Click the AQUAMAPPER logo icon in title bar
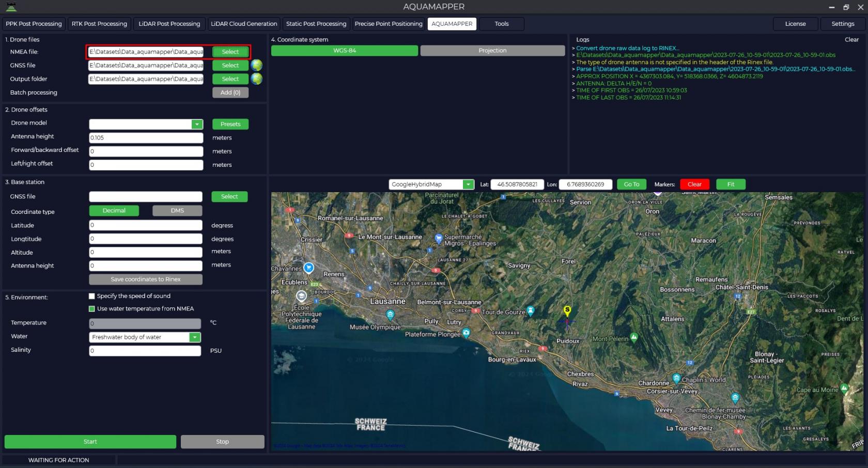Viewport: 868px width, 468px height. pos(11,7)
